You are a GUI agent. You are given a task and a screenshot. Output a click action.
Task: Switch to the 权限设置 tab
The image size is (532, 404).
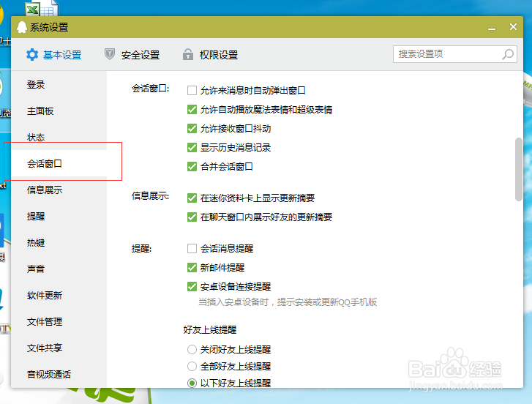210,55
